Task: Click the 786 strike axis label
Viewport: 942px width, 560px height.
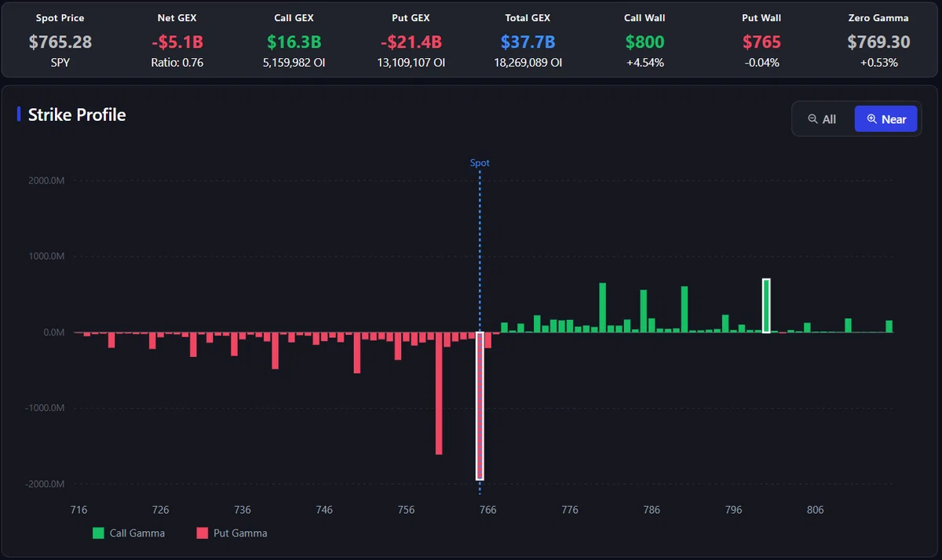Action: [652, 510]
